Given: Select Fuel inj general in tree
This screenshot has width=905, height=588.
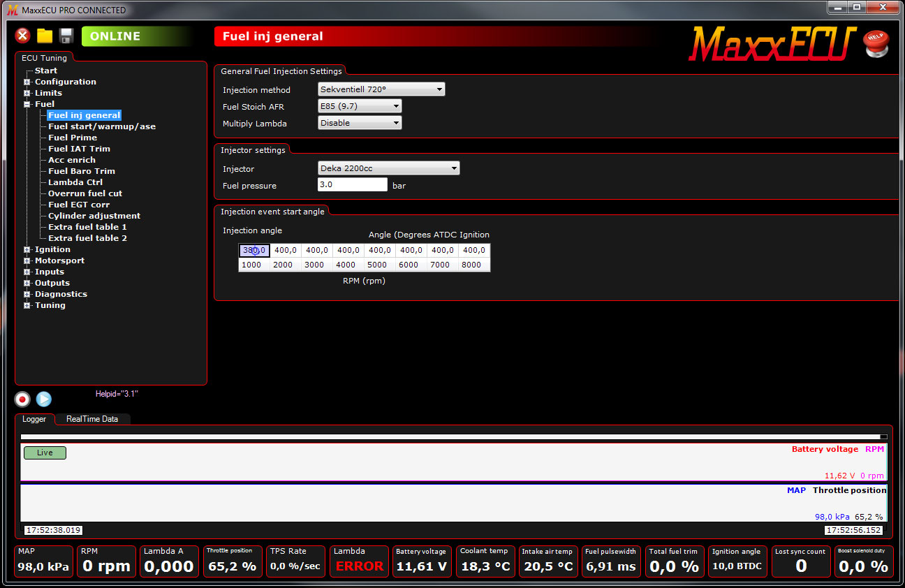Looking at the screenshot, I should (x=84, y=115).
